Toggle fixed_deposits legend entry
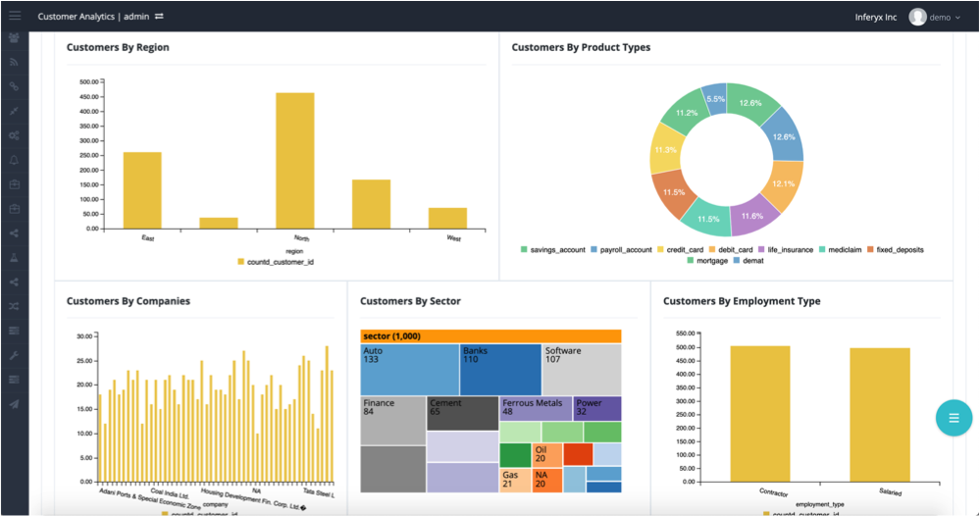The width and height of the screenshot is (980, 516). pos(895,250)
